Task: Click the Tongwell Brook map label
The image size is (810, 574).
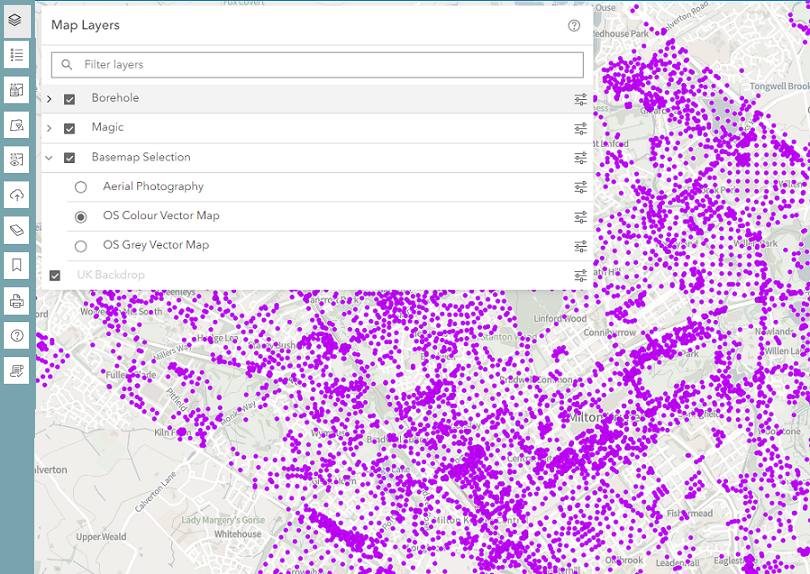Action: pos(780,86)
